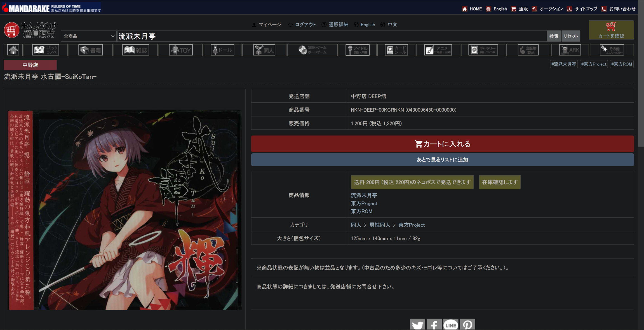Share this item via LINE
Screen dimensions: 644x330
click(x=451, y=324)
